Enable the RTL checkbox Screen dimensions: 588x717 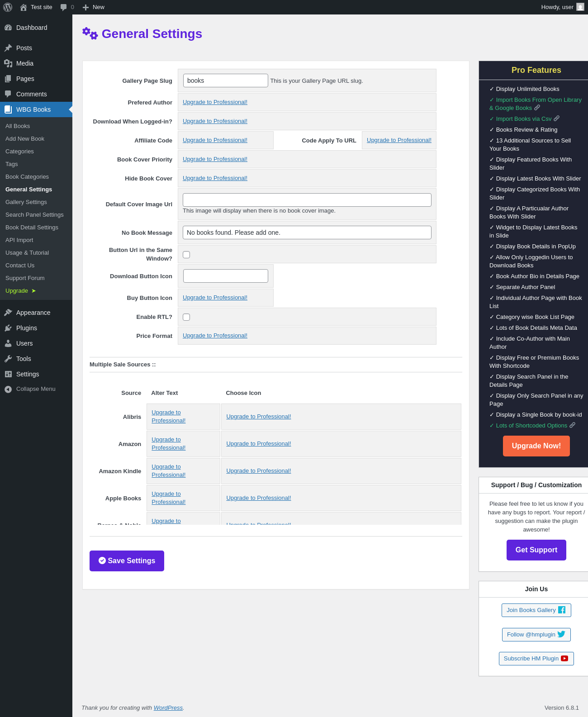[x=186, y=317]
